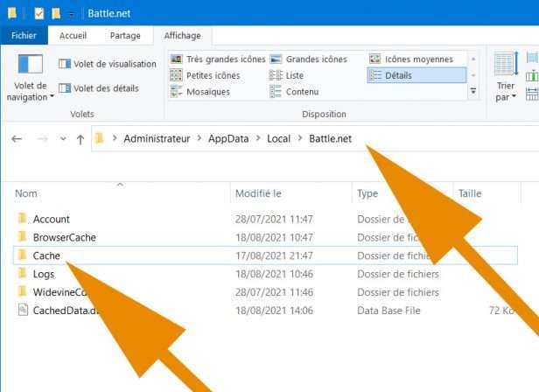Expand chevron after Administrateur breadcrumb
The image size is (539, 392).
coord(199,138)
